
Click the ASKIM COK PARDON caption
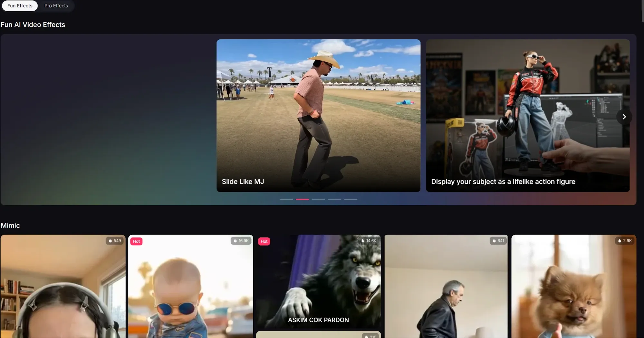tap(318, 320)
